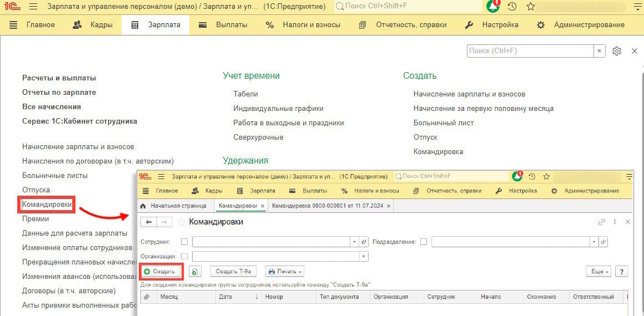Open help with the ? button

[x=622, y=272]
